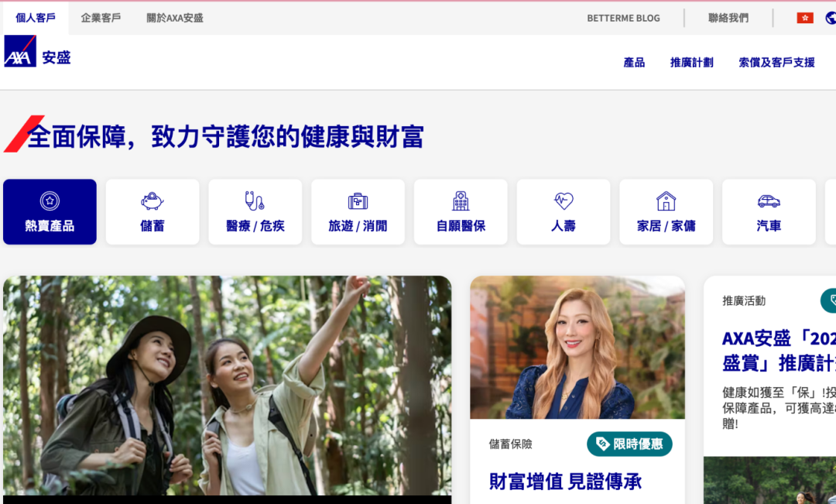Expand the 索償及客戶支援 menu

point(776,63)
